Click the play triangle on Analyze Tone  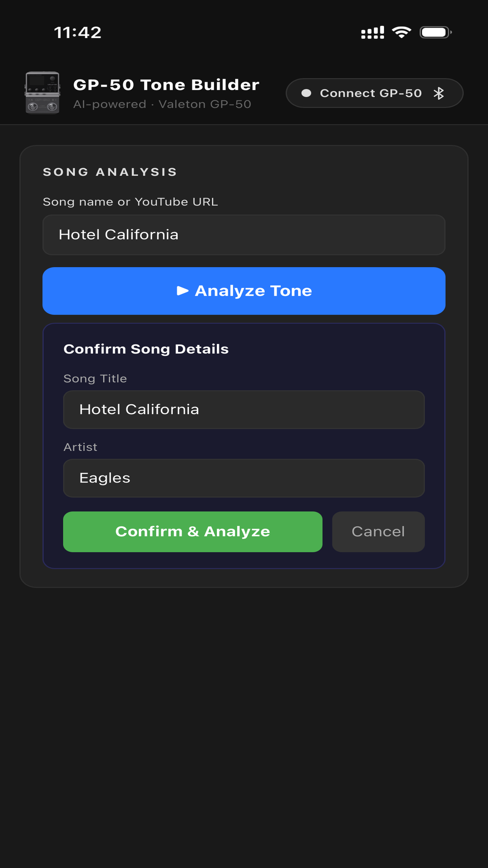click(183, 291)
